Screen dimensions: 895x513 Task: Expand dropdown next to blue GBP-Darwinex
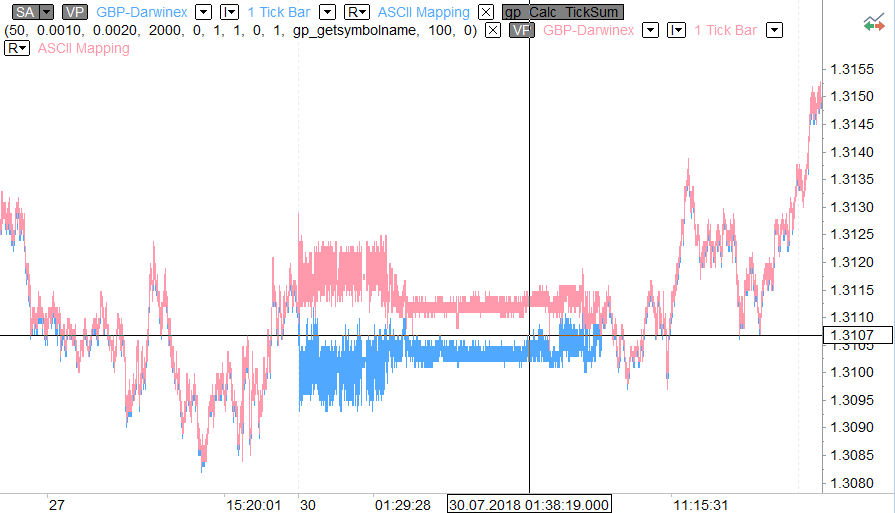pyautogui.click(x=203, y=12)
